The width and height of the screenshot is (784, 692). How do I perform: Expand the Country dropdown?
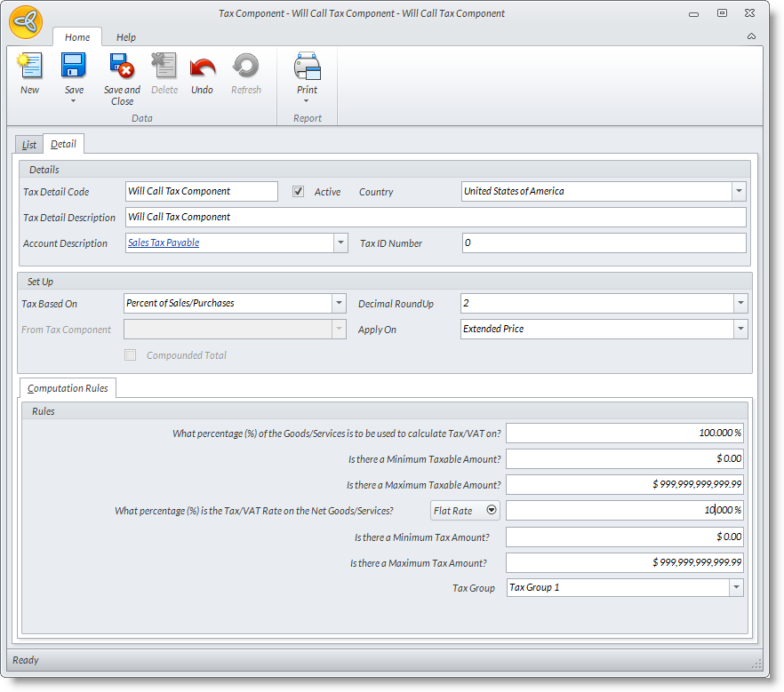(x=738, y=191)
